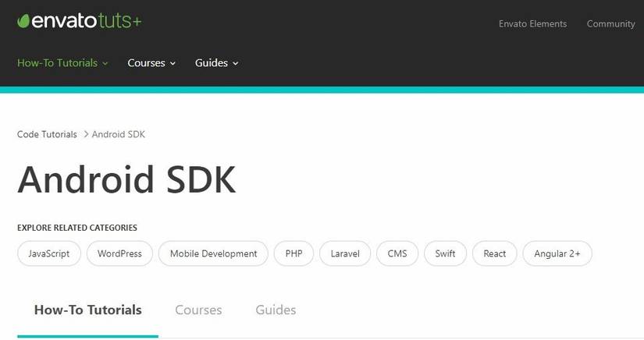644x340 pixels.
Task: Expand the Guides navigation menu
Action: pos(216,62)
